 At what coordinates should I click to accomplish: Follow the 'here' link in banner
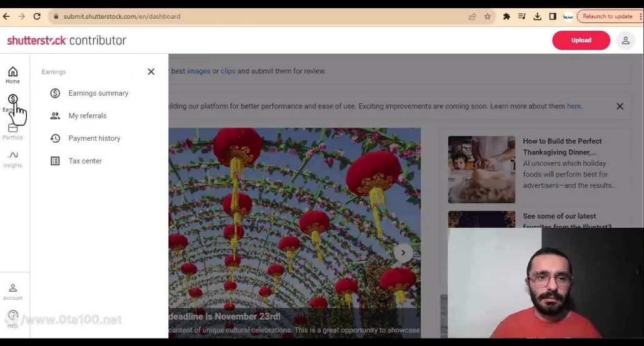[x=573, y=106]
